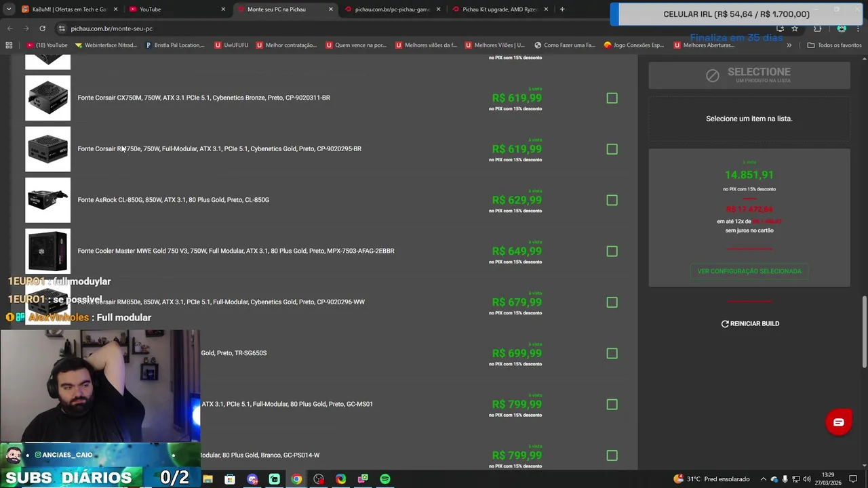Click the R$ 629,99 price
868x488 pixels.
[517, 200]
